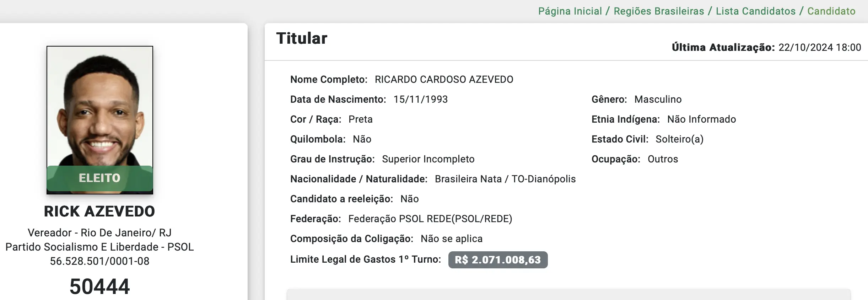Click the Estado Civil Solteiro(a) value
Viewport: 868px width, 300px height.
pos(679,139)
